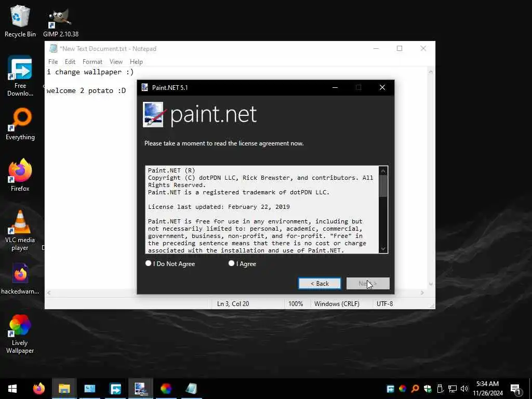The height and width of the screenshot is (399, 532).
Task: Click the Paint.NET 5.1 title bar icon
Action: click(x=145, y=87)
